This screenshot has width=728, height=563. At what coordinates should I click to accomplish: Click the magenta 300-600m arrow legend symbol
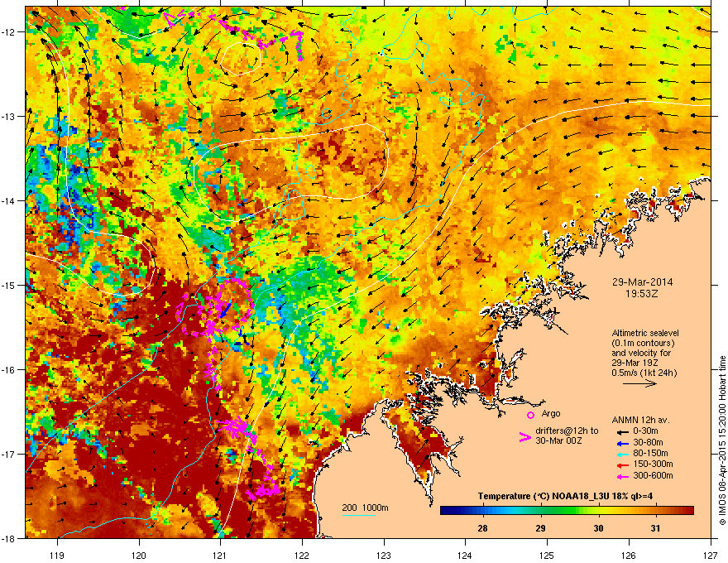[621, 477]
